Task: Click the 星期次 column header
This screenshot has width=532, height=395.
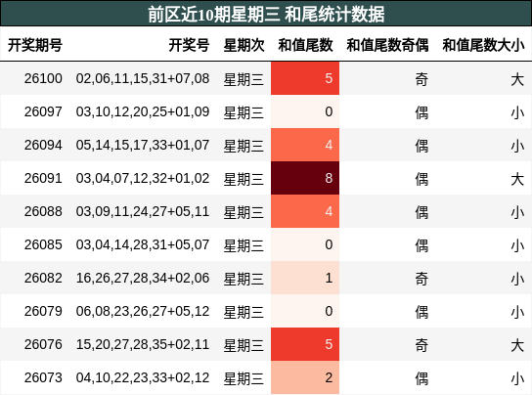Action: pyautogui.click(x=244, y=45)
